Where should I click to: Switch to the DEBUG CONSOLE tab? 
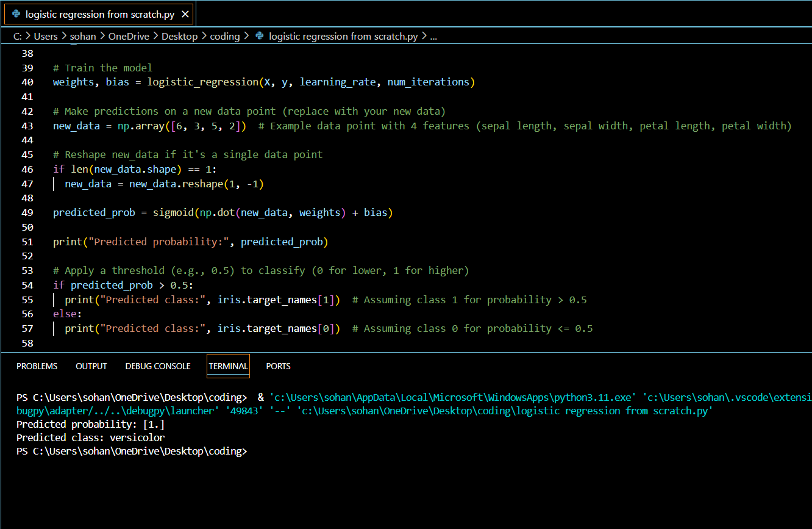tap(158, 366)
